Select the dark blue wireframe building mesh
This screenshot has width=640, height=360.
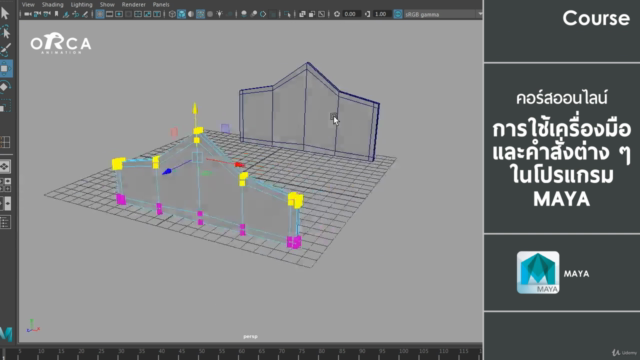click(309, 112)
